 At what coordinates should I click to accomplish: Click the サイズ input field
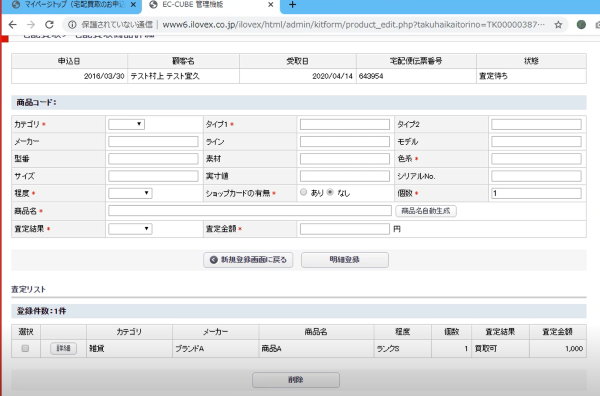coord(153,176)
